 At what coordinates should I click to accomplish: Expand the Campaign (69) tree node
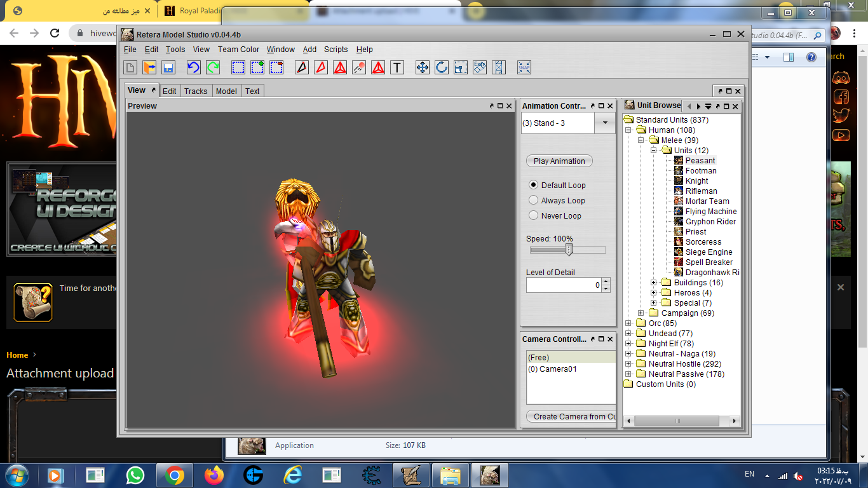pyautogui.click(x=641, y=313)
